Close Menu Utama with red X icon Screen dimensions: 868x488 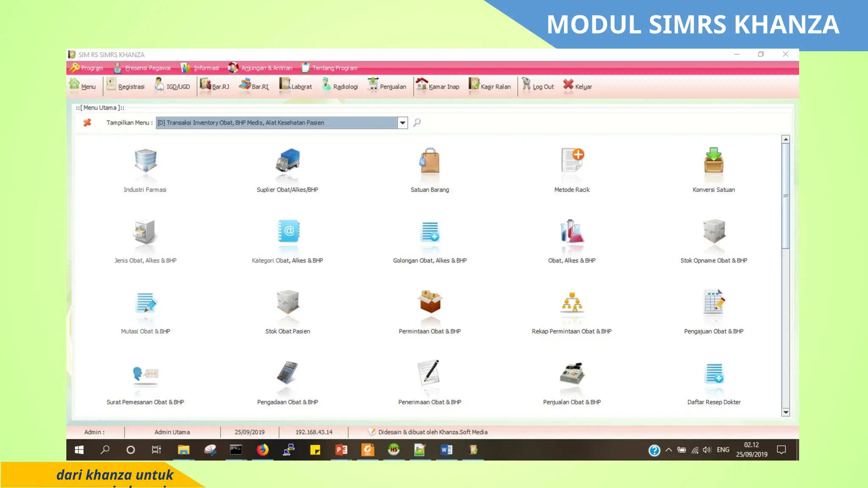tap(87, 123)
